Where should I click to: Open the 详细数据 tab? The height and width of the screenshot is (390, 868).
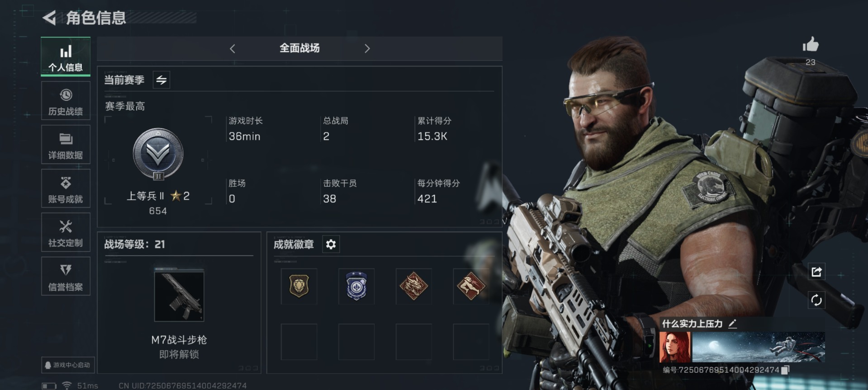[x=66, y=145]
